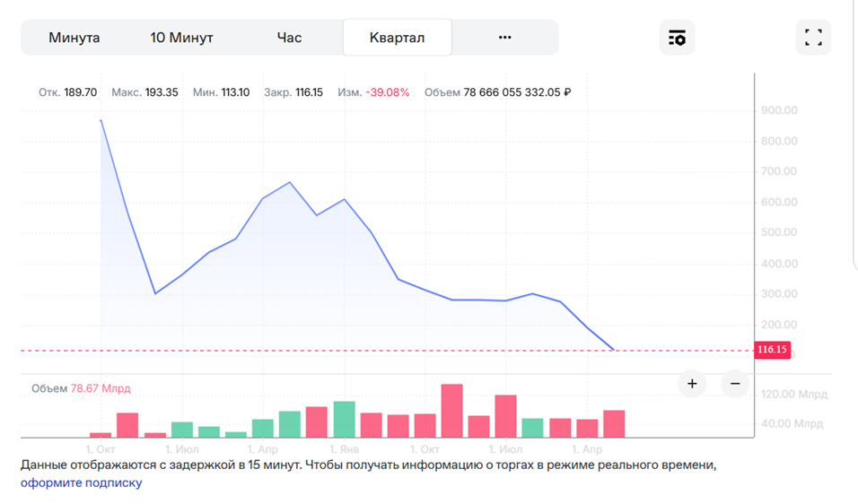Select the Час interval tab
This screenshot has width=858, height=504.
coord(289,38)
